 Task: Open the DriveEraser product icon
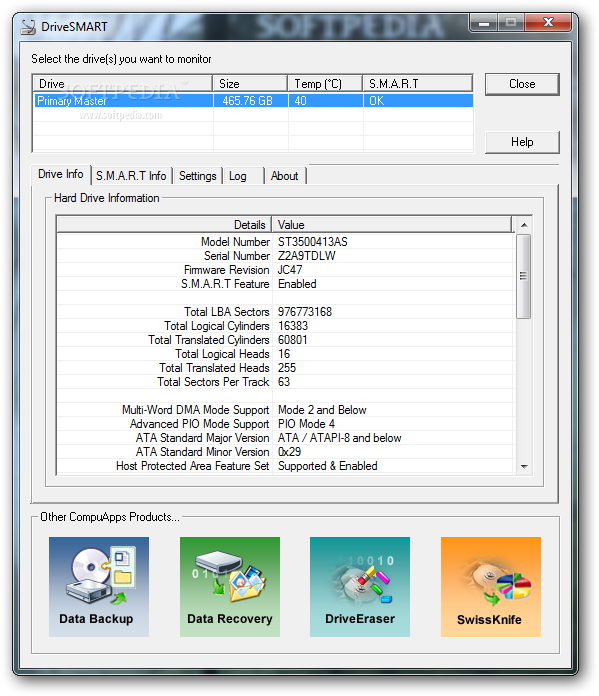[x=360, y=587]
